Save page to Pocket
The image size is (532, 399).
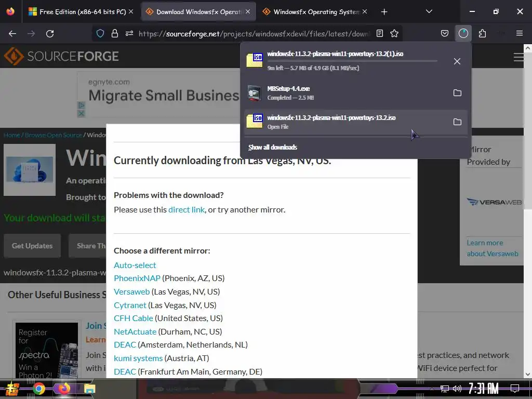[x=445, y=33]
